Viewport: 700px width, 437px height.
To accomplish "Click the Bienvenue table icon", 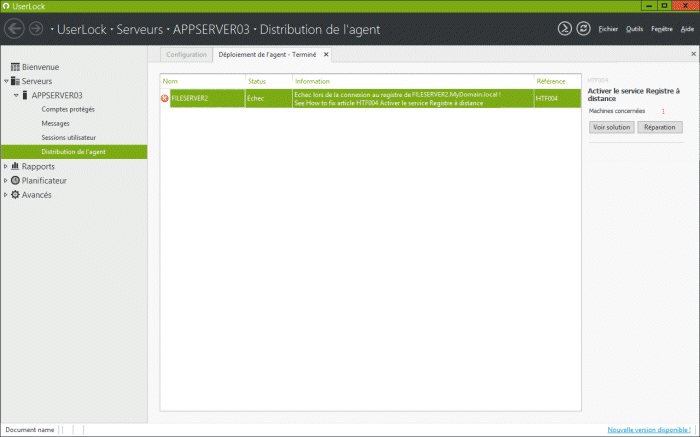I will click(15, 67).
